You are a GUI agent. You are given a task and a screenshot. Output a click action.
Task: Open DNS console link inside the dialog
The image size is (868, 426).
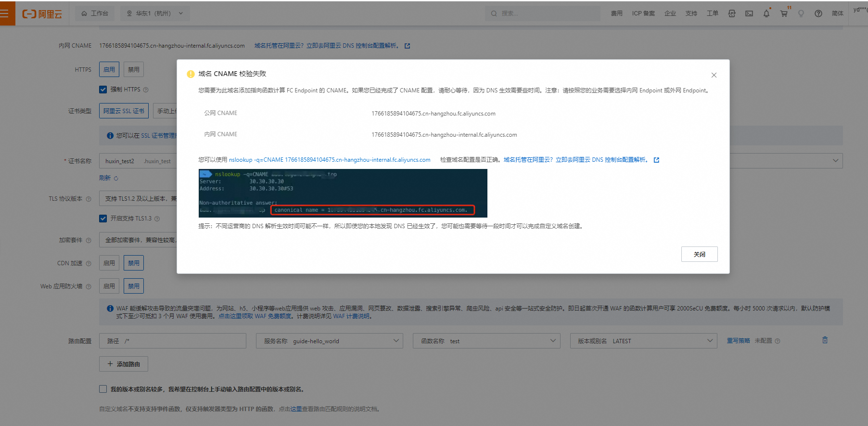576,160
